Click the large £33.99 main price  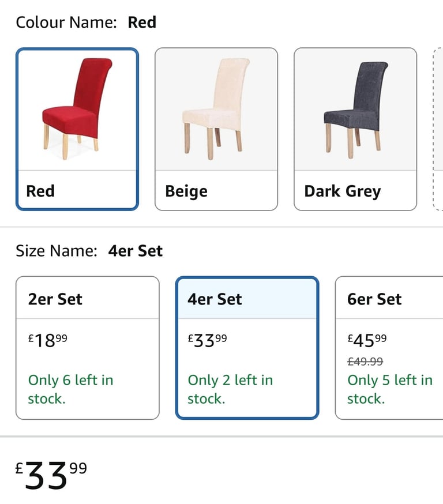pyautogui.click(x=51, y=475)
